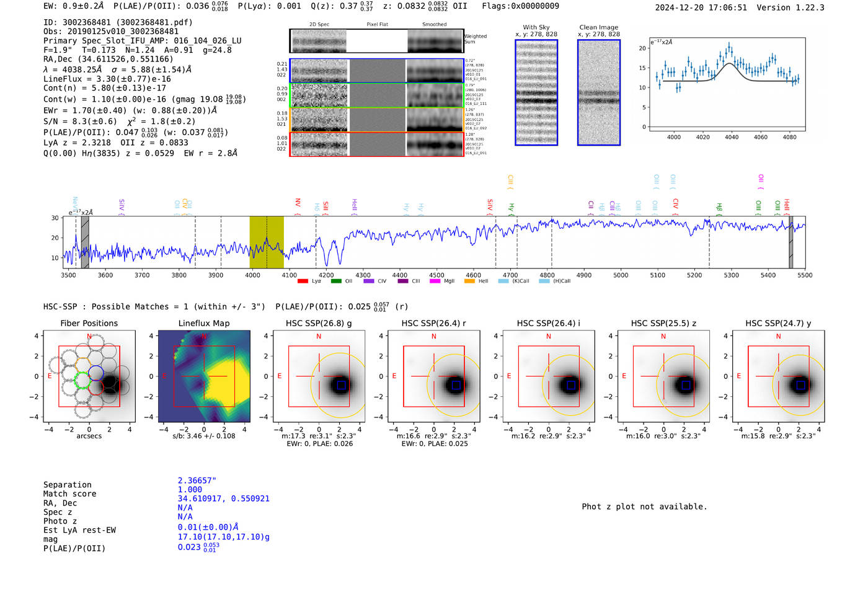Open the Fiber Positions panel

[x=89, y=376]
